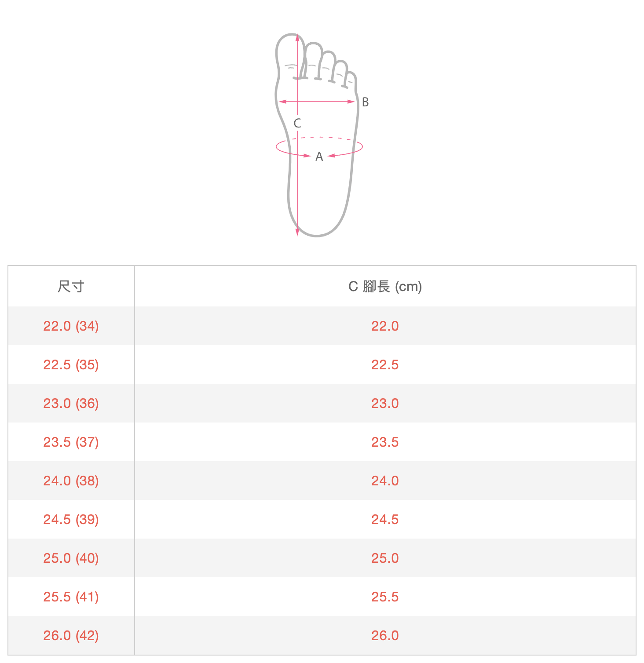
Task: Choose size 24.0 (38) row
Action: pos(322,481)
